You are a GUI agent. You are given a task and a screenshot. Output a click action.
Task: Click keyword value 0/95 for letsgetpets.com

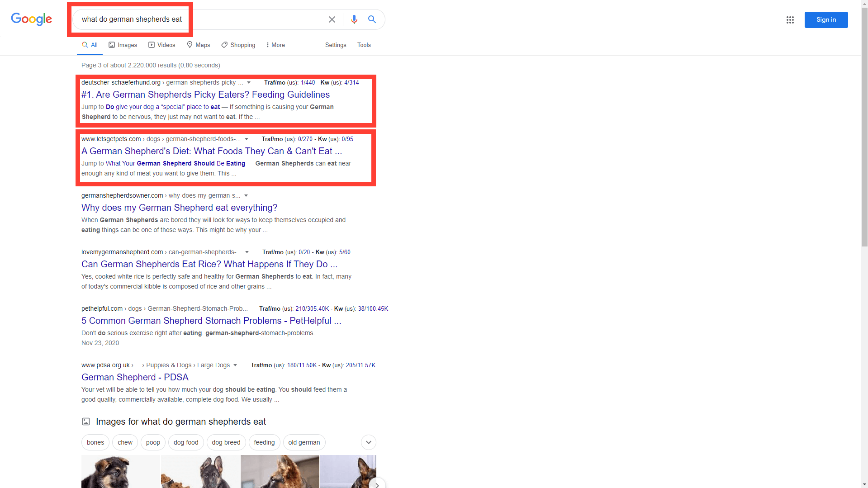(347, 139)
